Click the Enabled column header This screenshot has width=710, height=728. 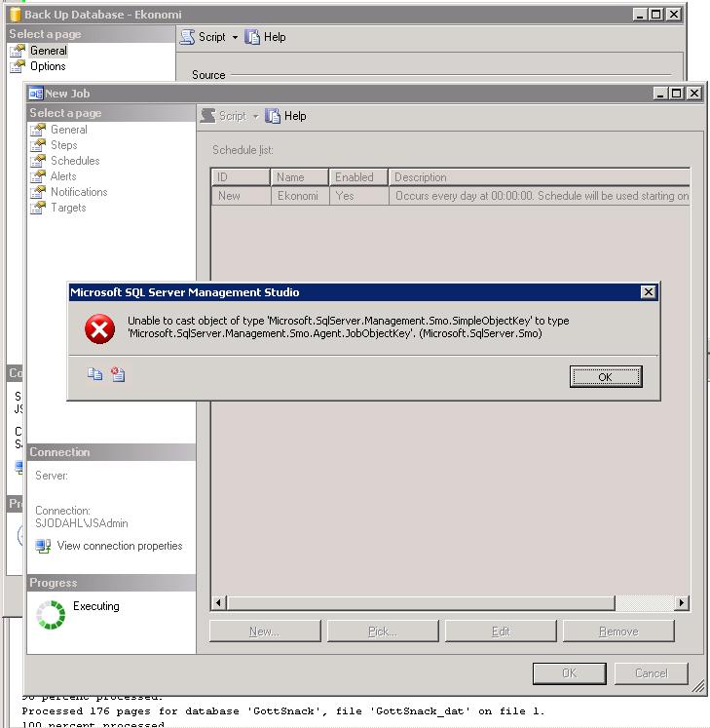point(358,177)
